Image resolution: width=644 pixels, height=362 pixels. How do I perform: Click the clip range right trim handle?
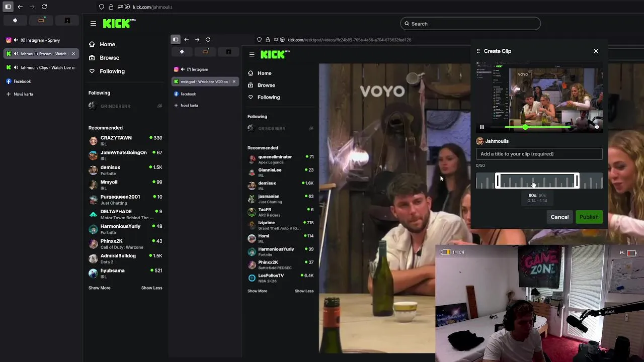[577, 181]
